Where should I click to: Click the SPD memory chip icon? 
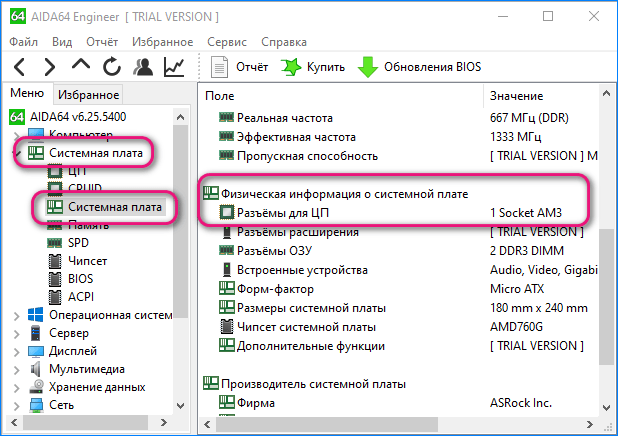pyautogui.click(x=54, y=243)
